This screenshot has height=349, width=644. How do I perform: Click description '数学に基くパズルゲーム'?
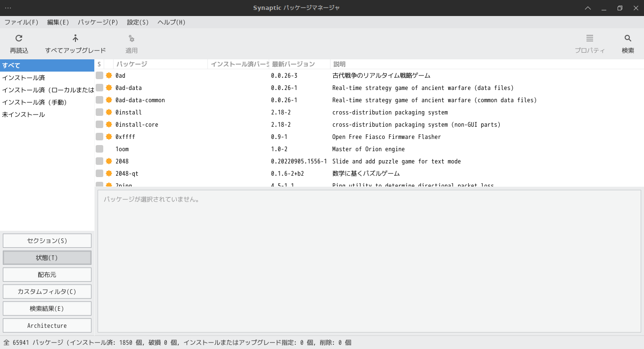(x=366, y=173)
